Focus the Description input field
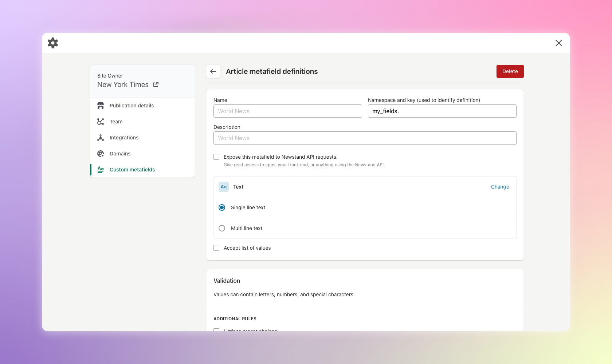Image resolution: width=612 pixels, height=364 pixels. pyautogui.click(x=365, y=138)
